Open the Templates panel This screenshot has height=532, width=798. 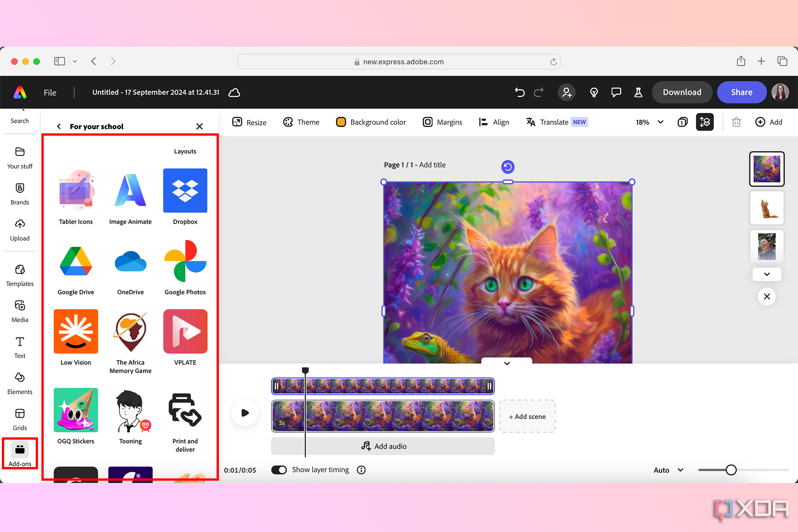(x=20, y=275)
